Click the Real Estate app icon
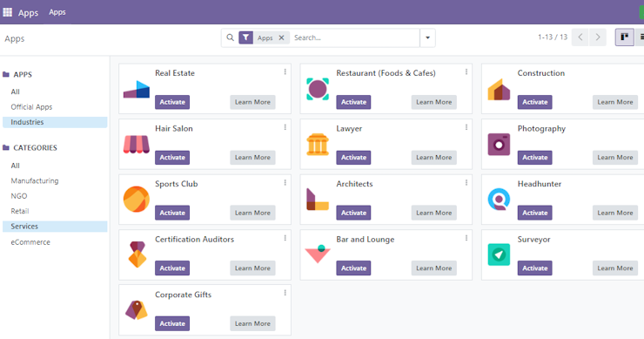The height and width of the screenshot is (339, 644). click(137, 89)
